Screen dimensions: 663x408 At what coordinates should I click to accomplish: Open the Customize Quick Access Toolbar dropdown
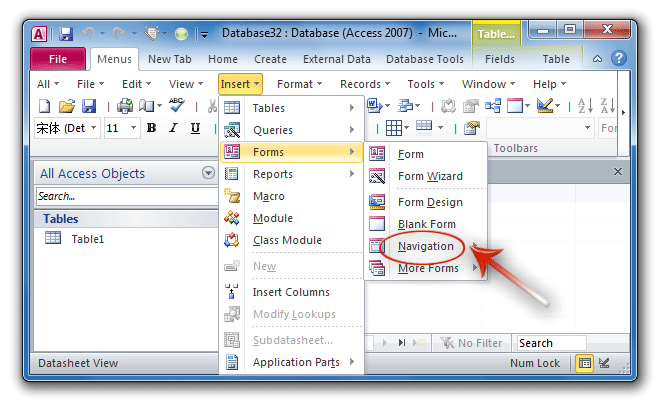(x=204, y=34)
